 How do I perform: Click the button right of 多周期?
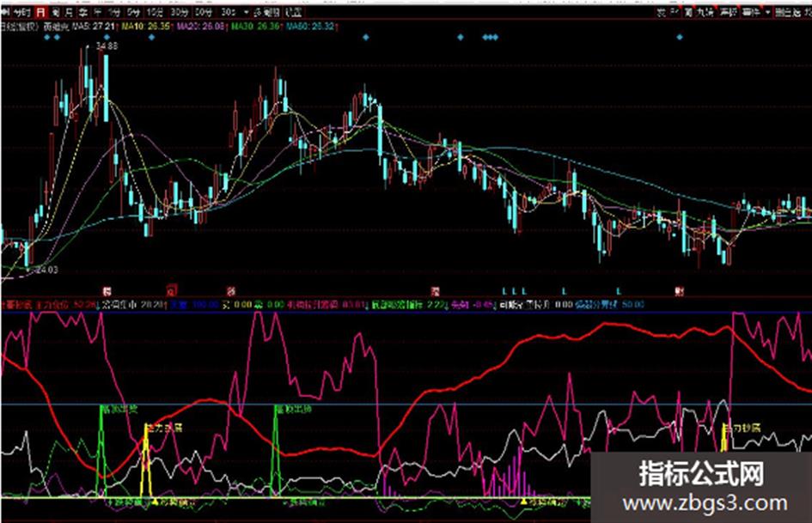294,12
